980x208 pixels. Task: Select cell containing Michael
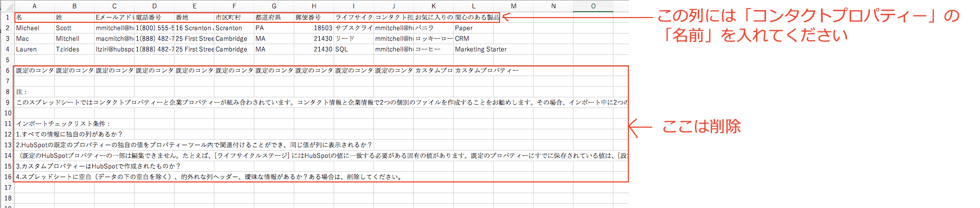[x=35, y=28]
